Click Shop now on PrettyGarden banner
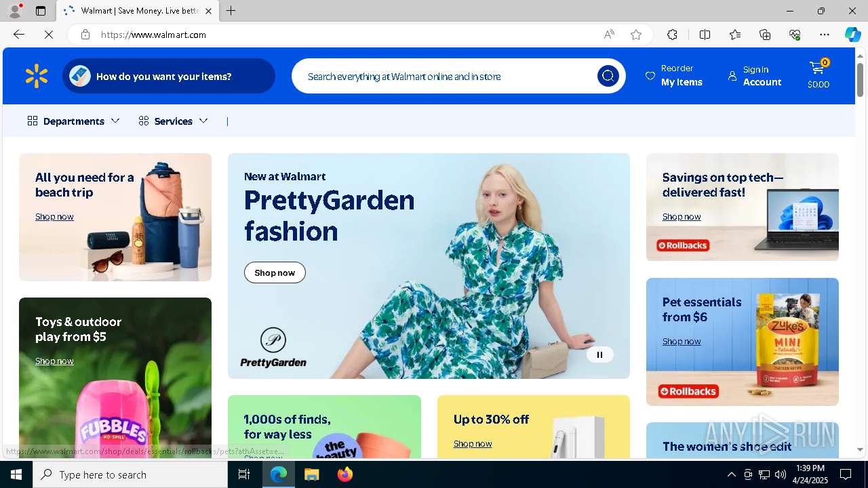Image resolution: width=868 pixels, height=488 pixels. point(275,272)
